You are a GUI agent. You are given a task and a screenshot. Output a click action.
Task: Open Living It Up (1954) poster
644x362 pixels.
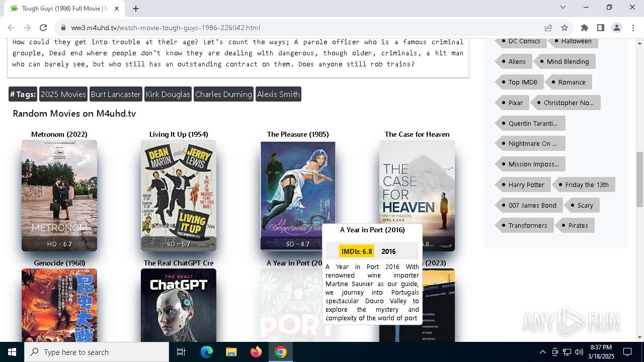click(x=179, y=196)
